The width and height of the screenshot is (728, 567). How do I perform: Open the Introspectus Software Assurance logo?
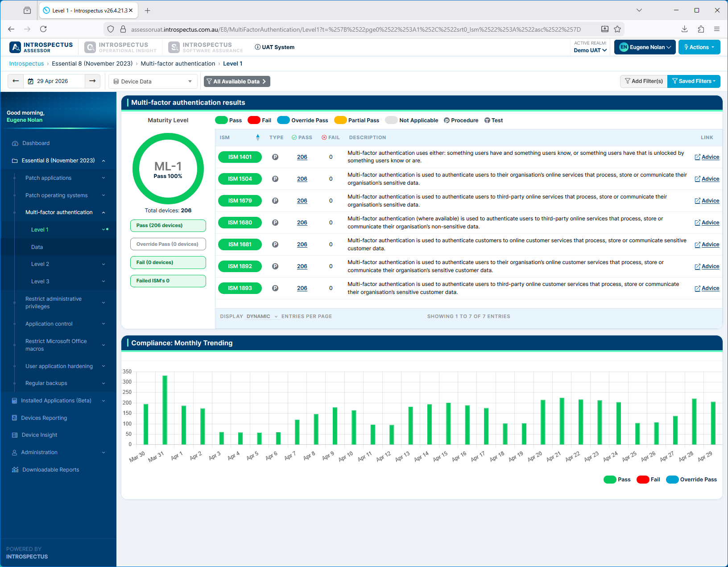click(x=206, y=47)
